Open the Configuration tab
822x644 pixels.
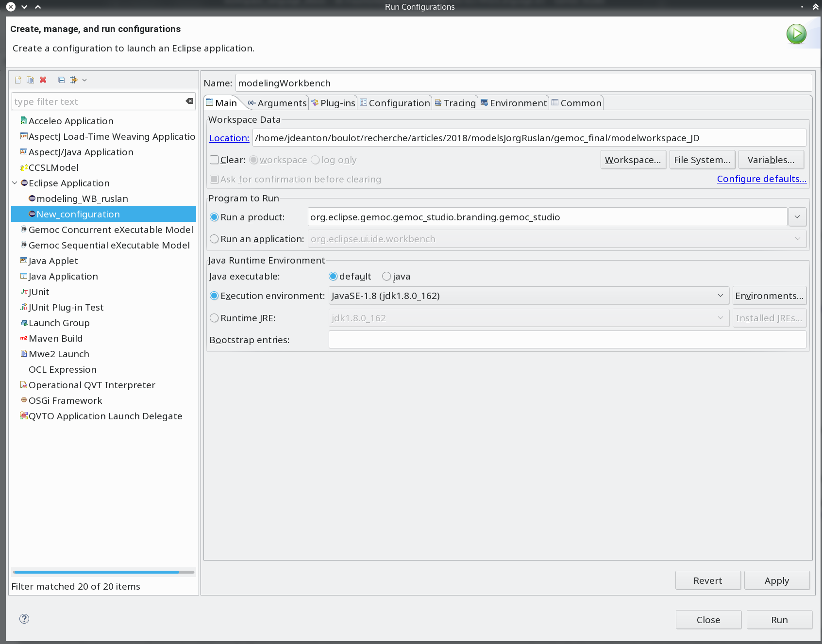click(395, 103)
